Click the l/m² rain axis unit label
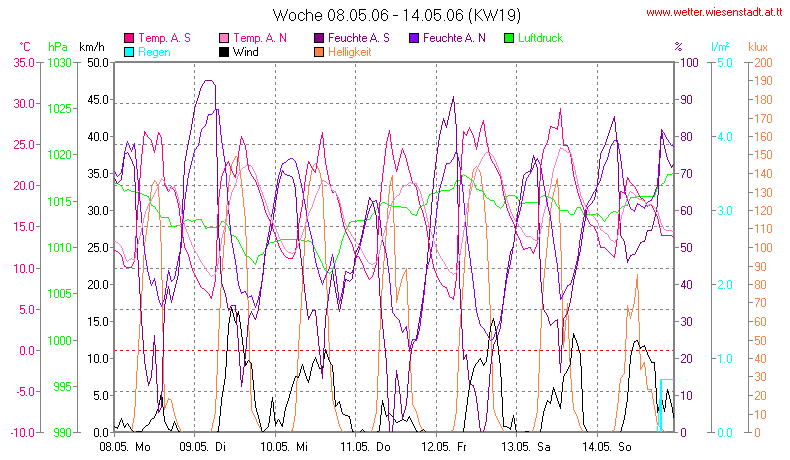Screen dimensions: 790x460 coord(720,47)
